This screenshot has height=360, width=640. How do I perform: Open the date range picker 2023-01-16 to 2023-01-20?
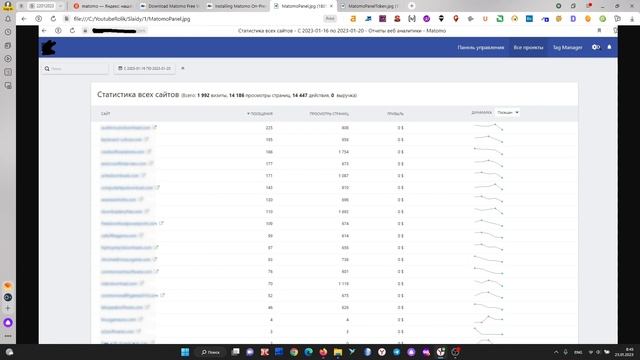click(x=144, y=69)
